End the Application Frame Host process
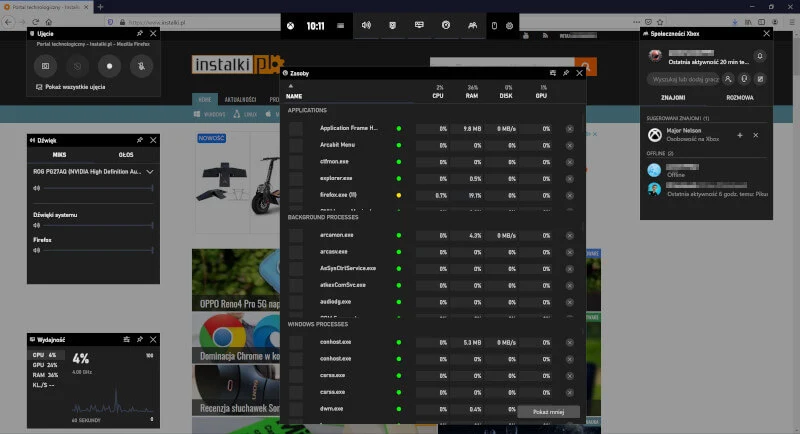The width and height of the screenshot is (800, 434). [x=569, y=129]
